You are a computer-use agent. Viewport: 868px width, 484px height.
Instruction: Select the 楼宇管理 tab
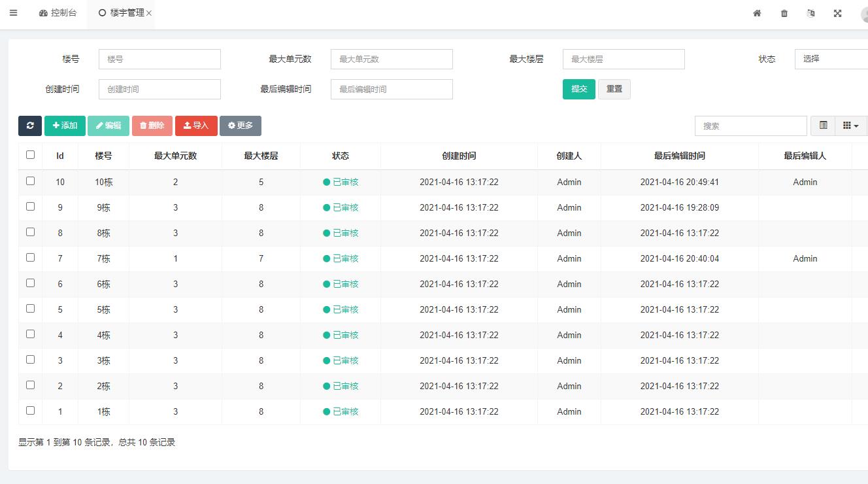tap(122, 13)
